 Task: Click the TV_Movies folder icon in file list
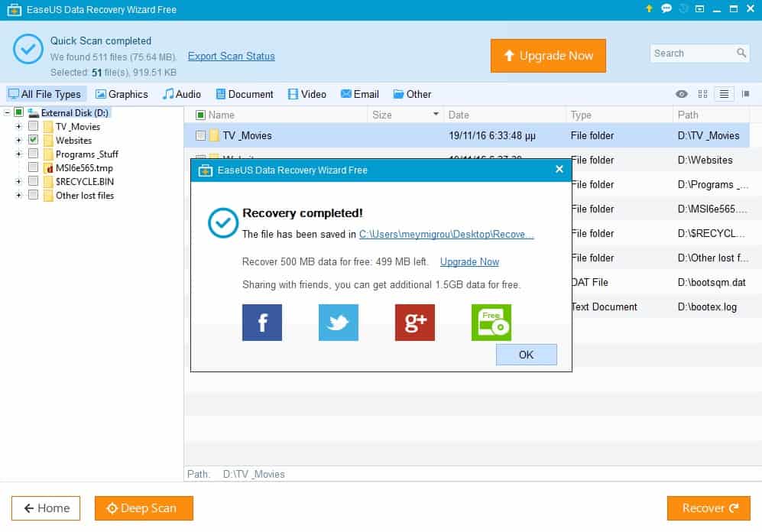pyautogui.click(x=214, y=135)
